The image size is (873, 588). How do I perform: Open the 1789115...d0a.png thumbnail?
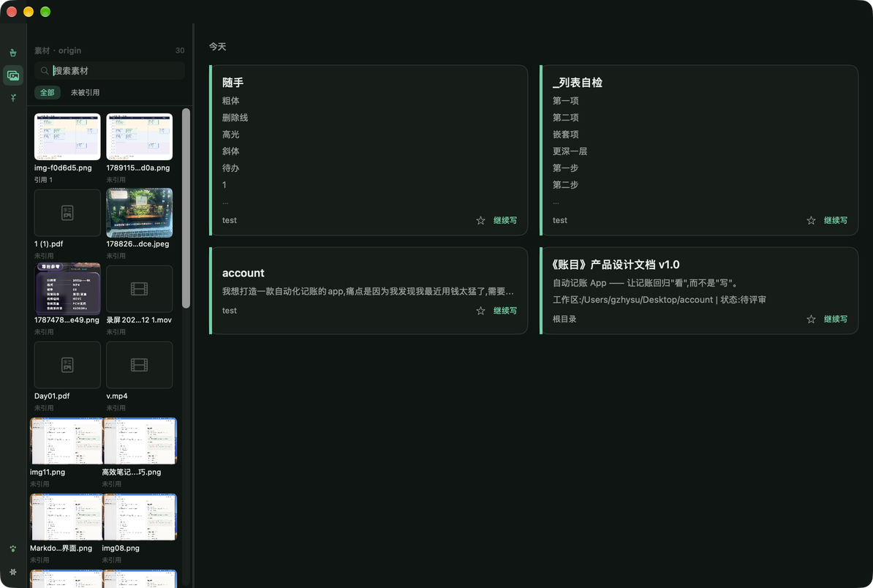(x=139, y=137)
